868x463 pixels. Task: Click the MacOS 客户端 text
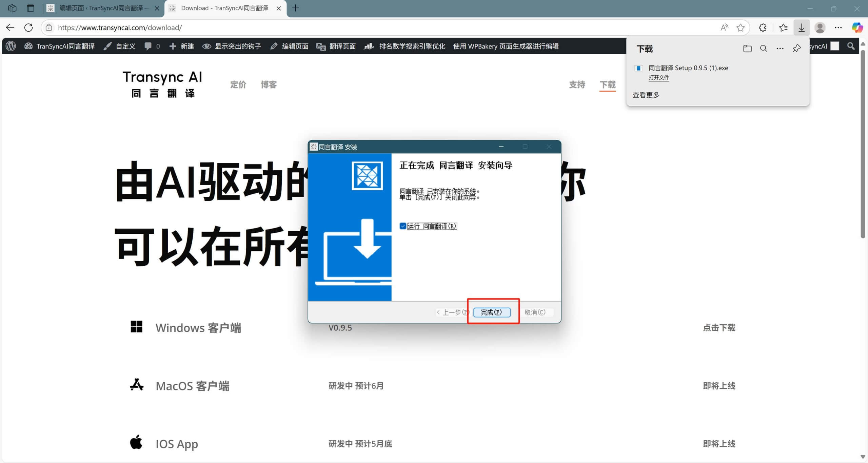point(193,386)
